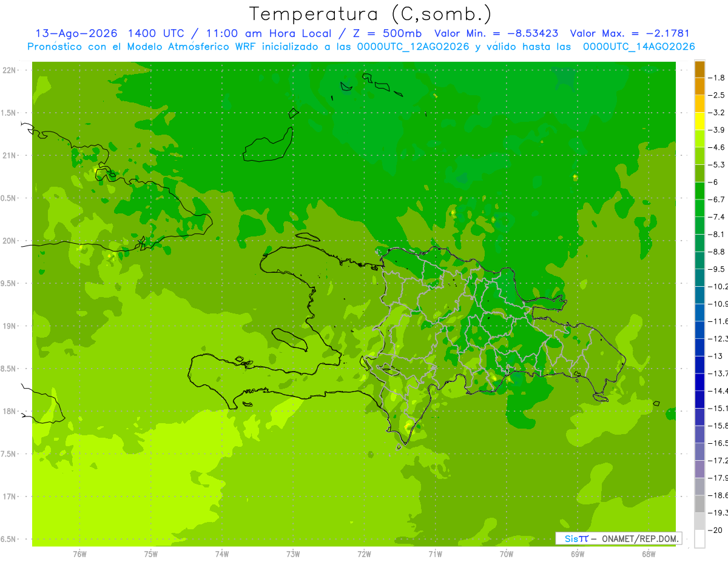
Task: Click the -20 colorbar value
Action: 716,530
